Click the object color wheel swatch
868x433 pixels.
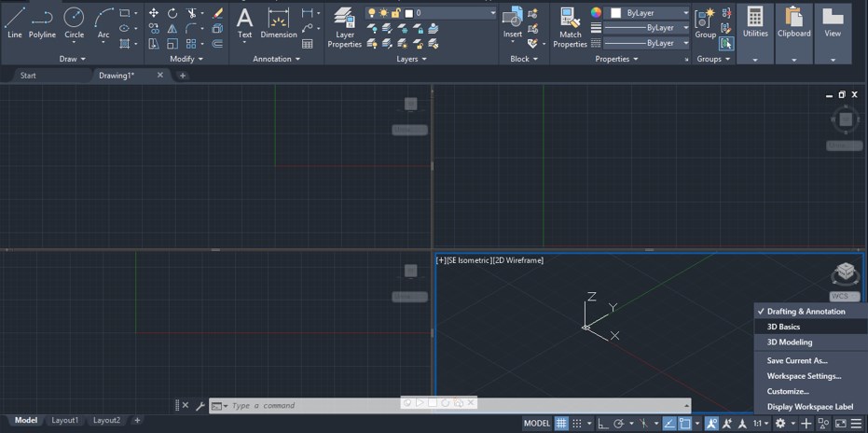pos(597,13)
